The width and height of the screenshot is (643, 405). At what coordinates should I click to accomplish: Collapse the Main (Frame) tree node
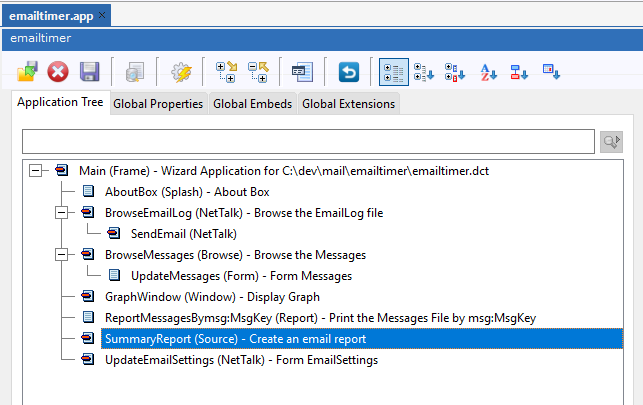pyautogui.click(x=36, y=171)
